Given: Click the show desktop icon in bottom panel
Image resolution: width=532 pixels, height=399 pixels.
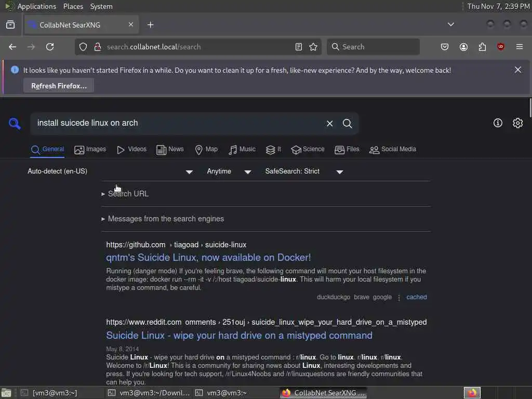Looking at the screenshot, I should [6, 393].
